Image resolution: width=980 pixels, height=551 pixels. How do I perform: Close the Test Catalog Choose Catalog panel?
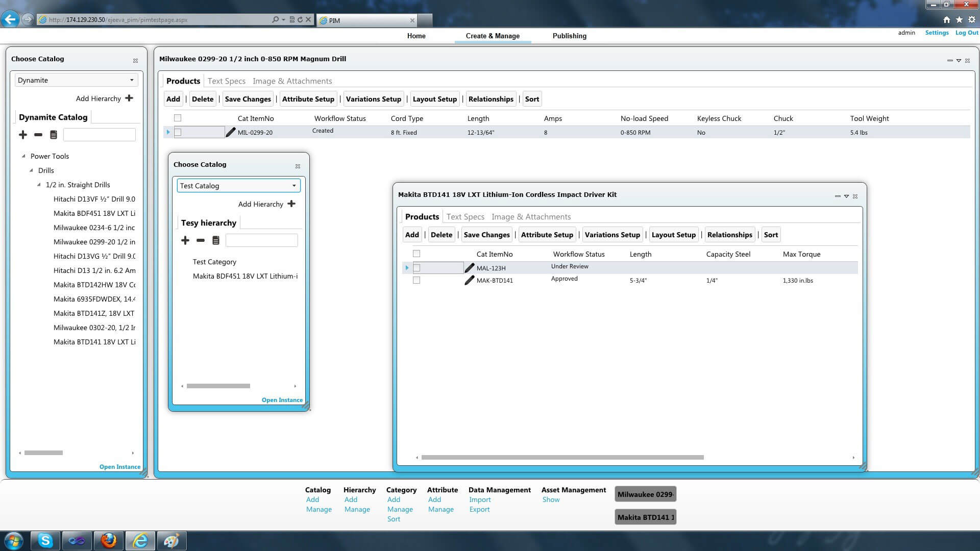click(298, 166)
